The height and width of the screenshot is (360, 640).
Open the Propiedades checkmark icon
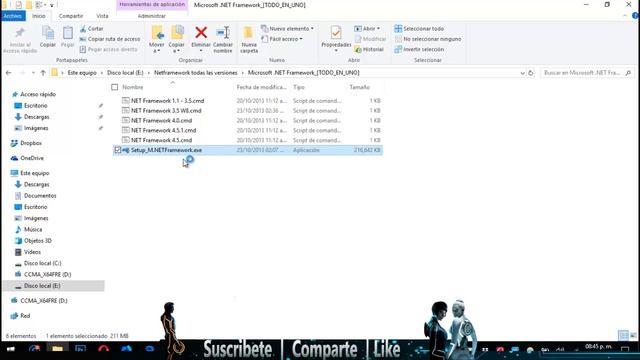coord(336,33)
